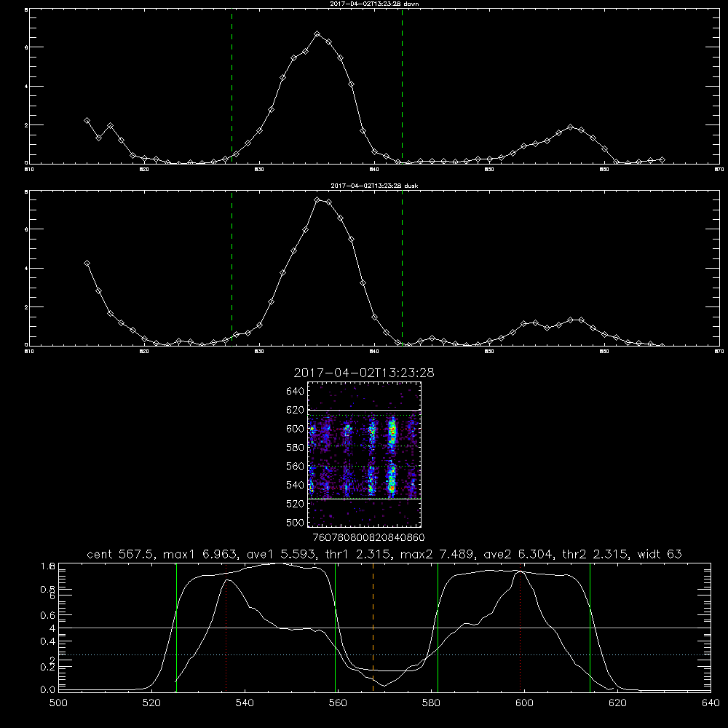The width and height of the screenshot is (728, 728).
Task: Click the '620' label on bottom plot x-axis
Action: click(x=618, y=703)
